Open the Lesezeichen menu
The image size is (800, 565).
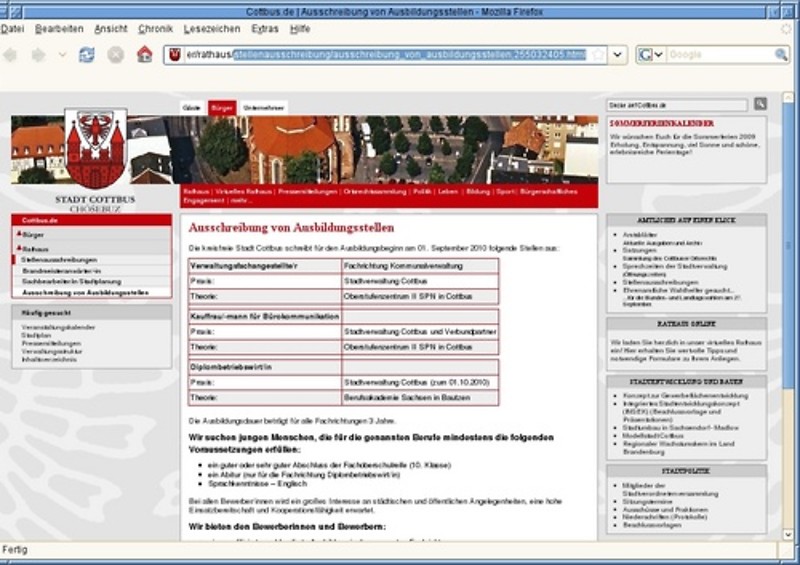[x=212, y=29]
